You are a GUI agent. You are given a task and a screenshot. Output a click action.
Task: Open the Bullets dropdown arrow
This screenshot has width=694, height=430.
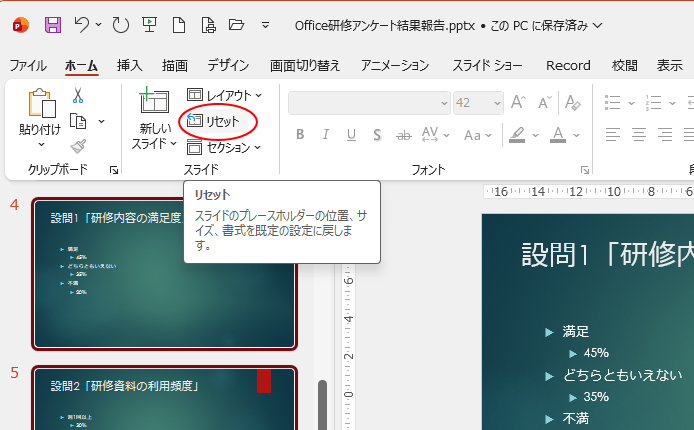pyautogui.click(x=632, y=103)
